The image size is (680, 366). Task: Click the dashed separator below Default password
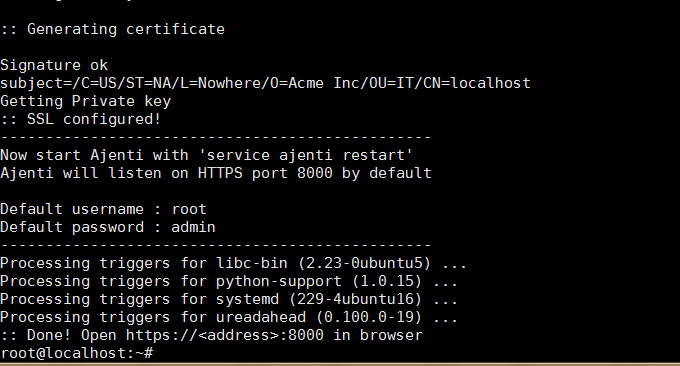point(216,245)
